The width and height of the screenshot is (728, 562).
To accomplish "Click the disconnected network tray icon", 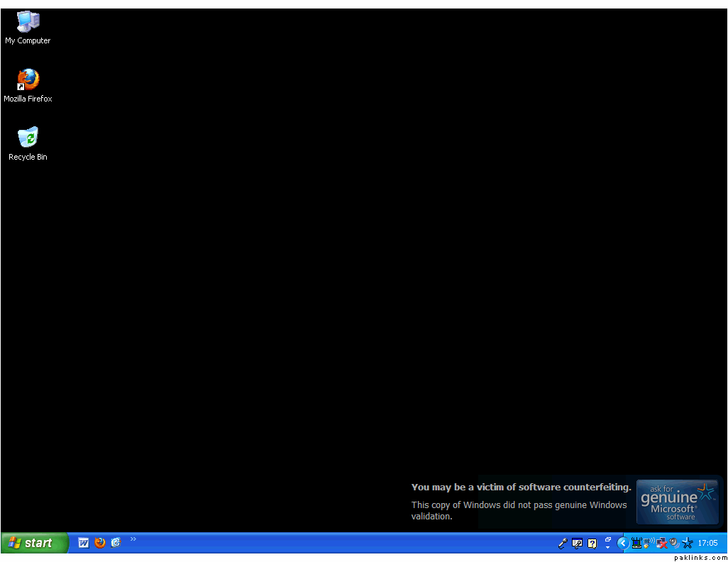I will tap(661, 543).
